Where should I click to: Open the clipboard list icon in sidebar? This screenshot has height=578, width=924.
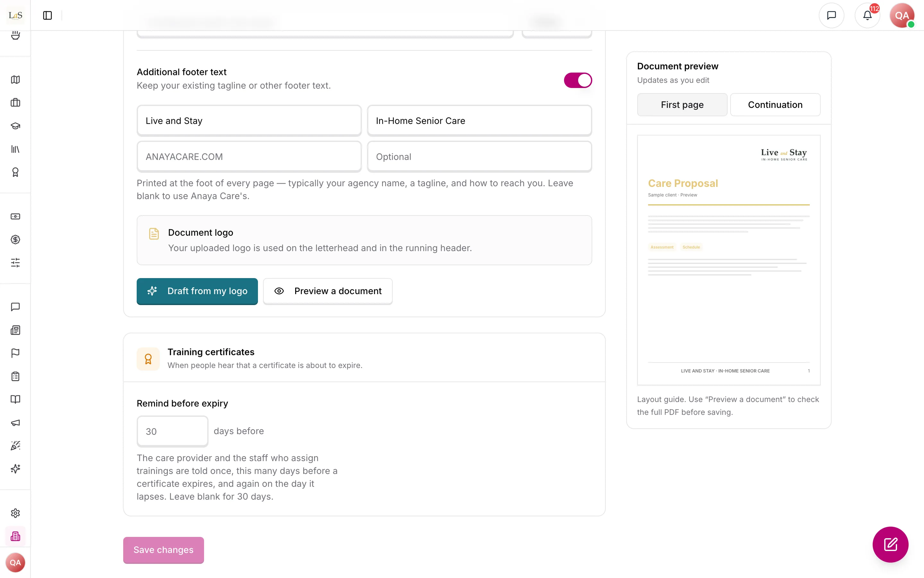(x=15, y=376)
